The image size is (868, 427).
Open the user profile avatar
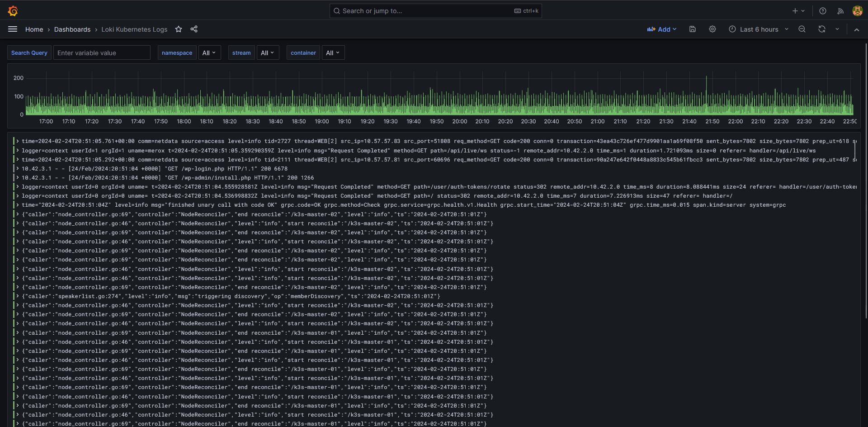pos(857,11)
